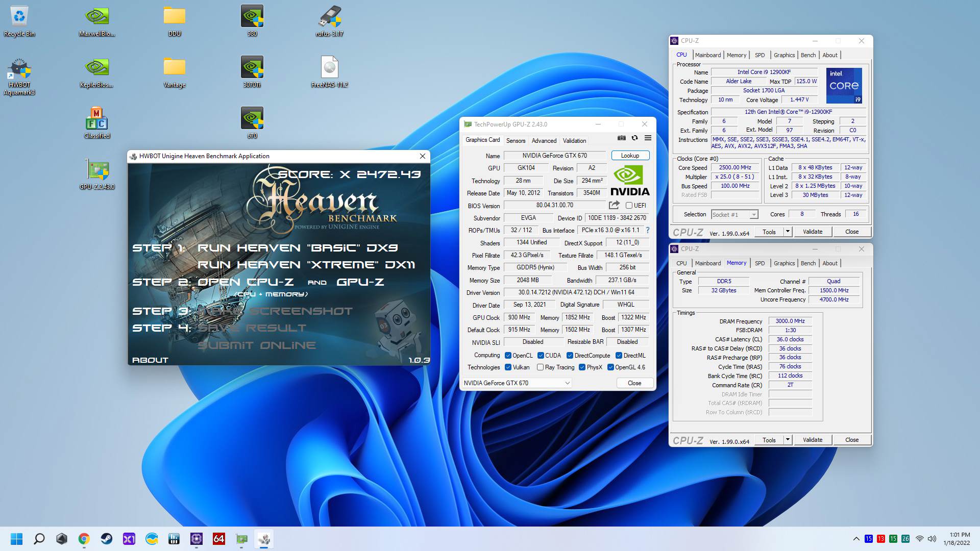Viewport: 980px width, 551px height.
Task: Take GPU-Z screenshot with camera icon
Action: [621, 138]
